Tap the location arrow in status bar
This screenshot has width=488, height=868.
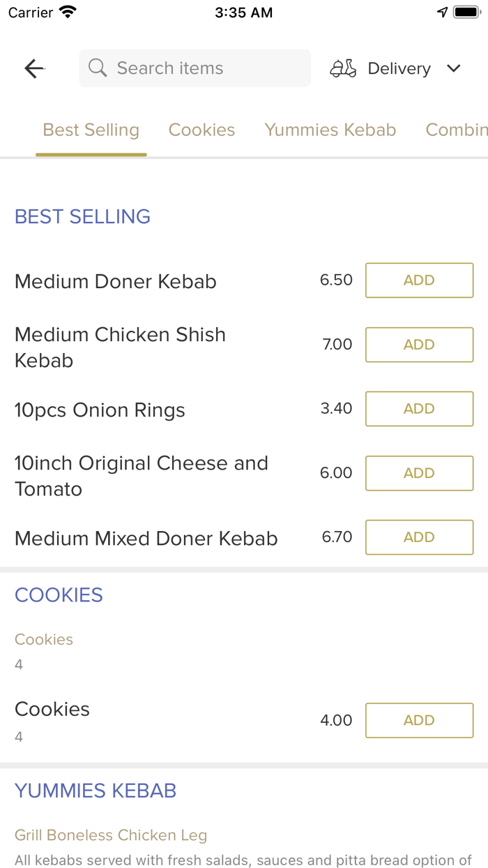click(442, 13)
